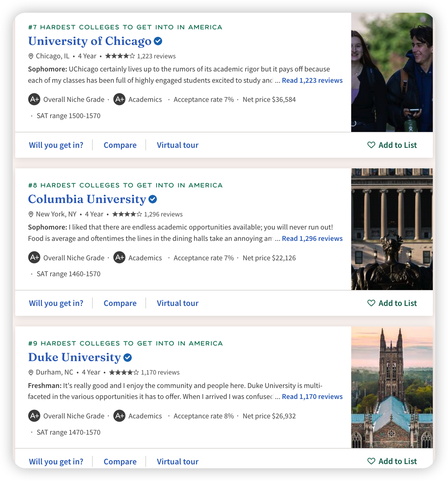Image resolution: width=448 pixels, height=481 pixels.
Task: Click 'Net price $26,932' text
Action: click(269, 416)
